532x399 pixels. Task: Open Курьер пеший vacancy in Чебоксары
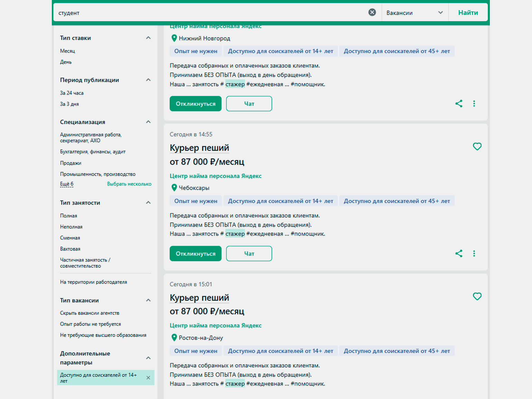tap(199, 148)
